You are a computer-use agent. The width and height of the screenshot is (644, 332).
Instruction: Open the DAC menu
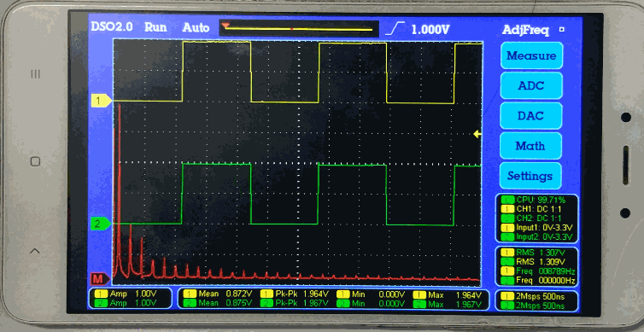(x=531, y=116)
